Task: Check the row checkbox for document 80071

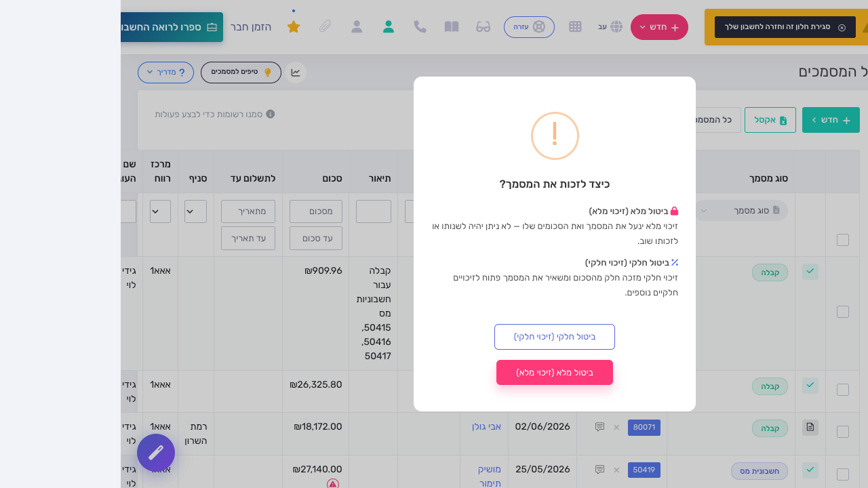Action: coord(843,432)
